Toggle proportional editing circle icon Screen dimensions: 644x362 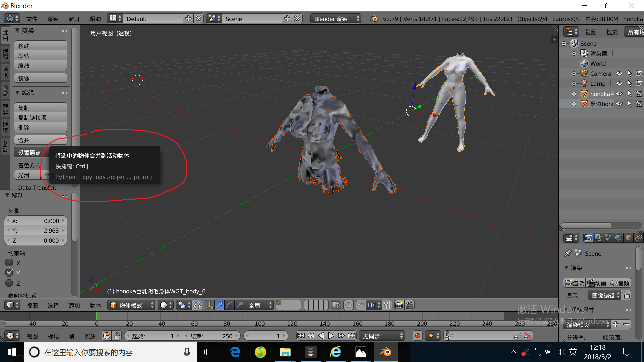pos(348,305)
